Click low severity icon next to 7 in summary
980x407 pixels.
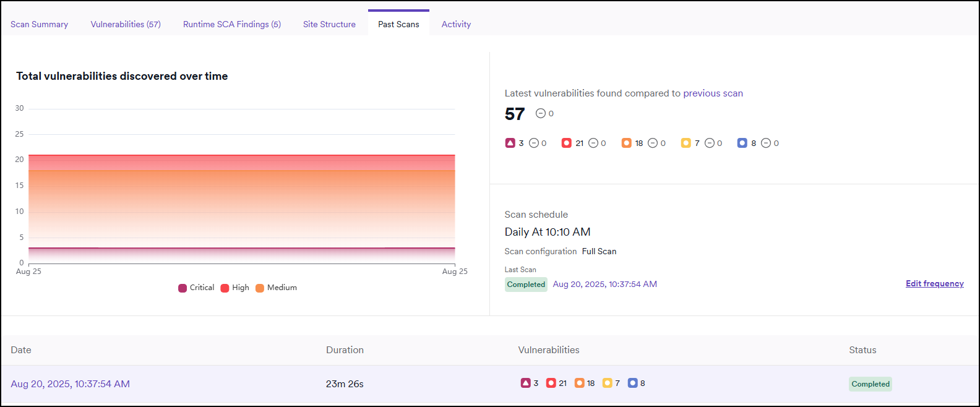pos(686,143)
